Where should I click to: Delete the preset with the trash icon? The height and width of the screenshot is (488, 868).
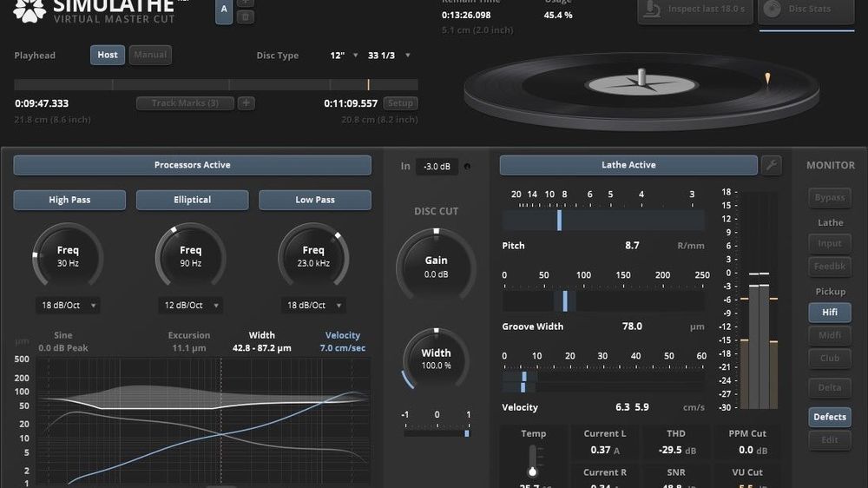[x=246, y=16]
